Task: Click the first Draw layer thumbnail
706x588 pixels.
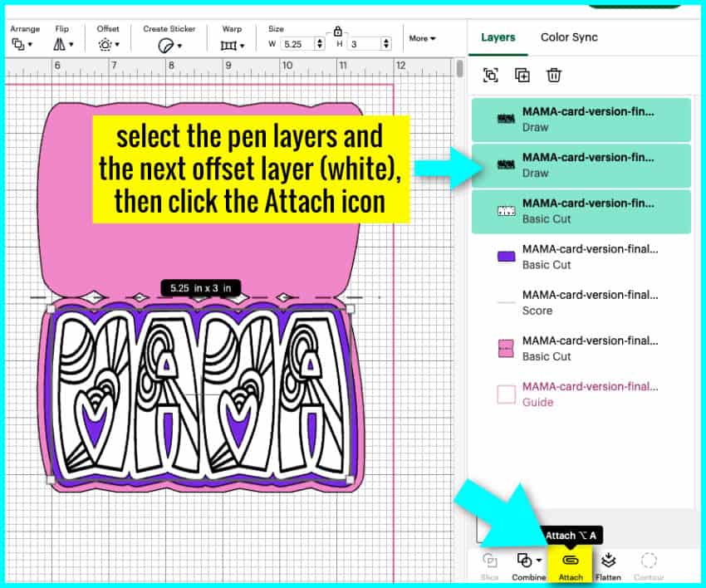Action: coord(506,120)
